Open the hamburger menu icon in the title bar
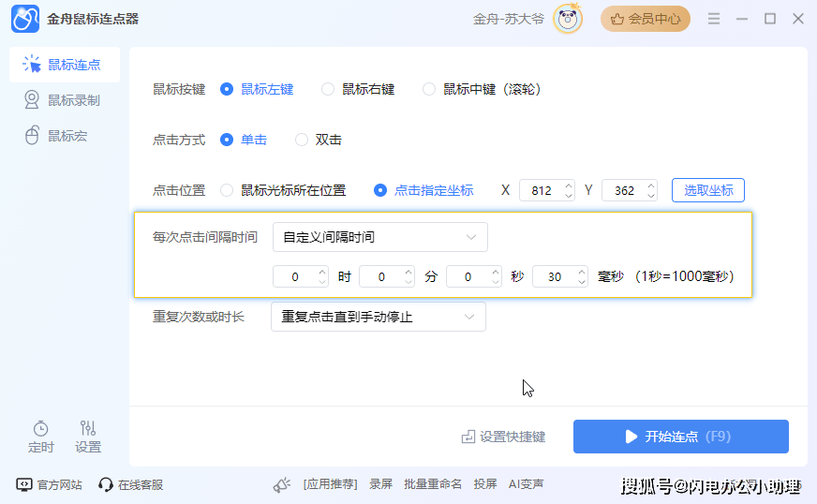Image resolution: width=817 pixels, height=504 pixels. coord(714,20)
